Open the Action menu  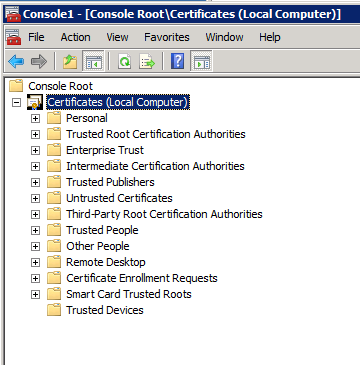(x=75, y=37)
